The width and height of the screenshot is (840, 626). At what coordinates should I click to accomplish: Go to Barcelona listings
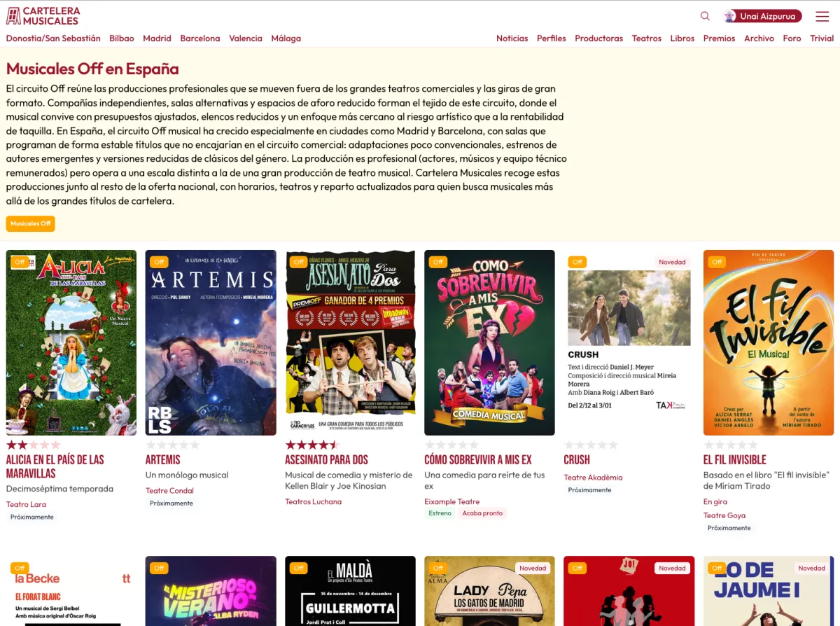pos(200,39)
